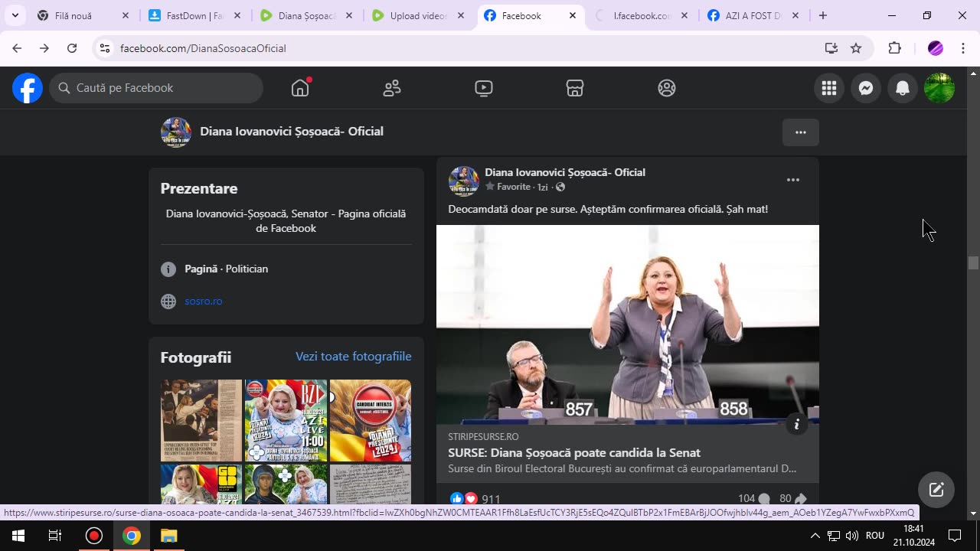The width and height of the screenshot is (980, 551).
Task: Open the Facebook Home icon
Action: [300, 88]
